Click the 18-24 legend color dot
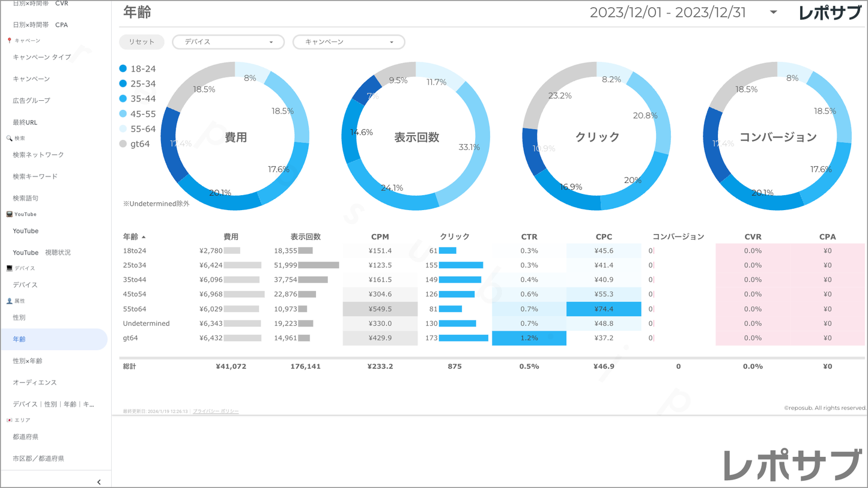The width and height of the screenshot is (868, 488). (x=123, y=69)
